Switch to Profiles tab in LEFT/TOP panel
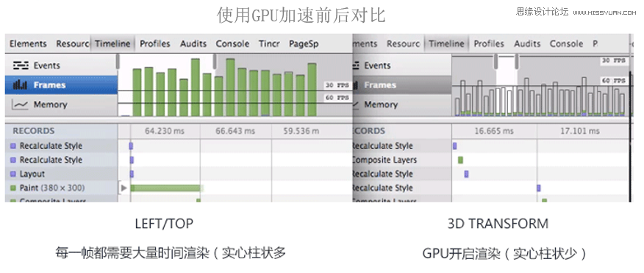Viewport: 644px width, 273px height. click(x=155, y=43)
